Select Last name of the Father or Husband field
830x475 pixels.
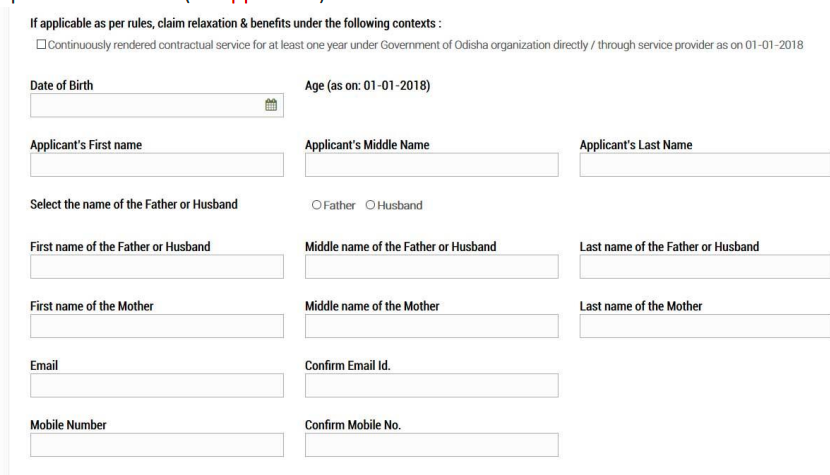(705, 266)
